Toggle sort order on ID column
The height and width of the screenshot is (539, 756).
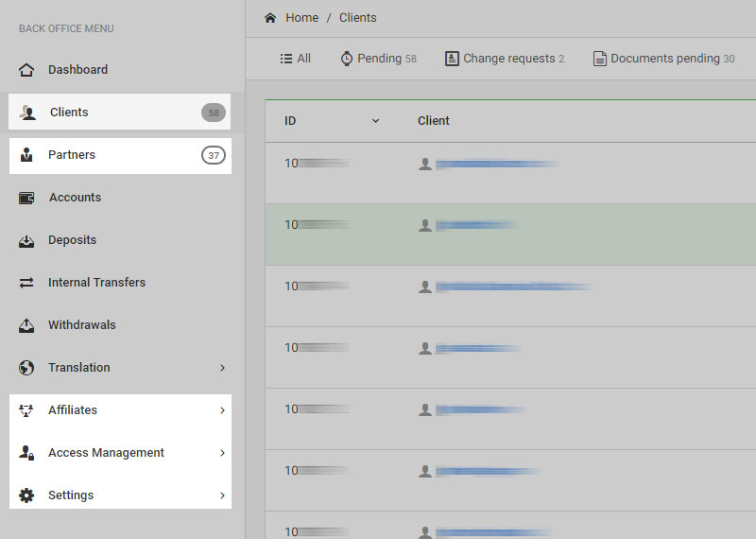point(375,121)
